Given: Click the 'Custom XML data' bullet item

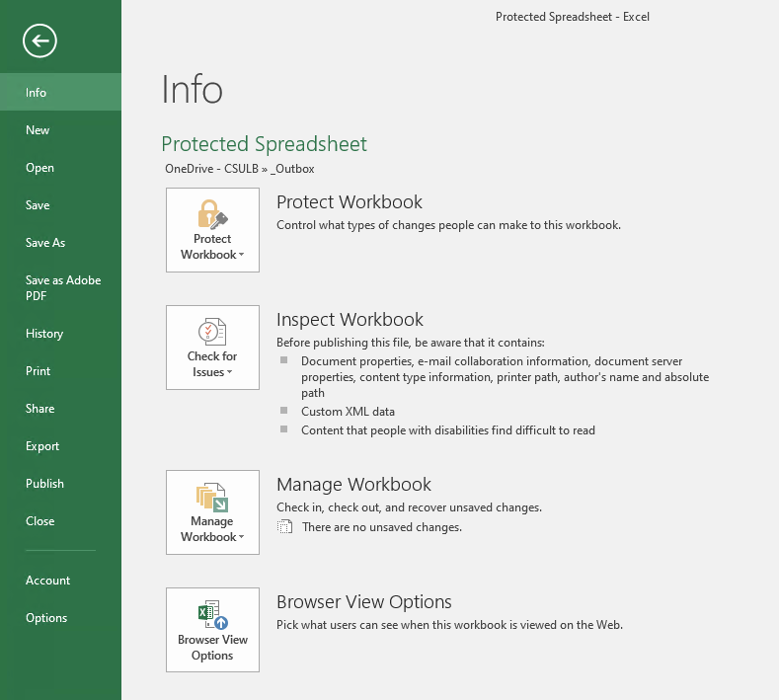Looking at the screenshot, I should (x=348, y=412).
